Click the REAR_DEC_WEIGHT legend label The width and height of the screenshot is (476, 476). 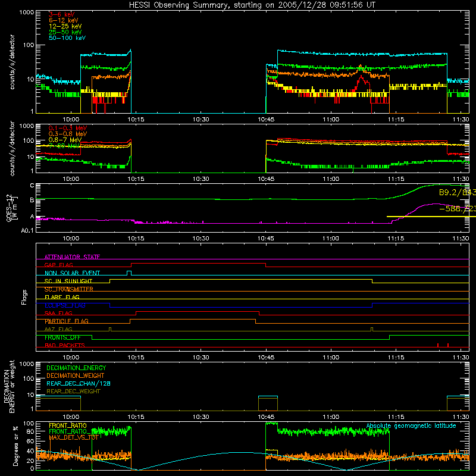coord(73,392)
